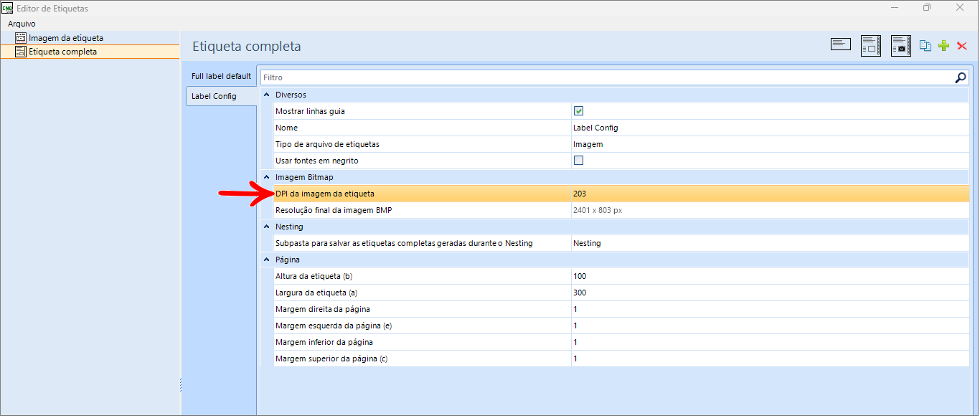
Task: Click the small label layout icon
Action: pyautogui.click(x=841, y=44)
